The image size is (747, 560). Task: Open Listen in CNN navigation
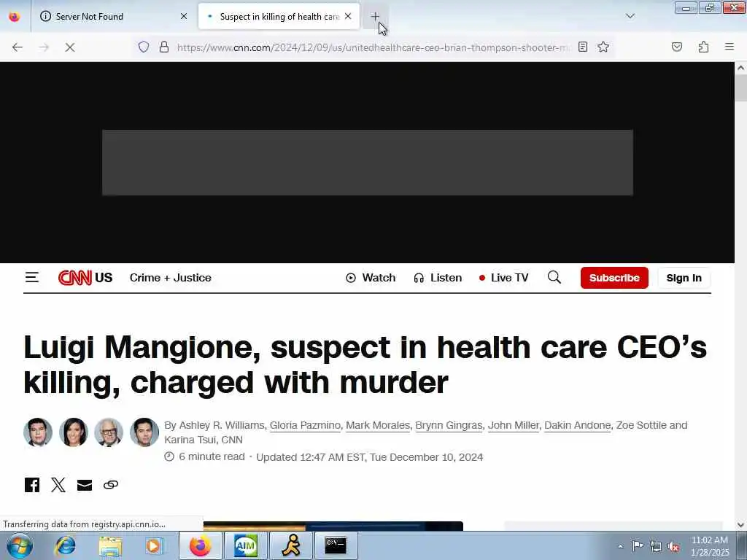pos(438,278)
